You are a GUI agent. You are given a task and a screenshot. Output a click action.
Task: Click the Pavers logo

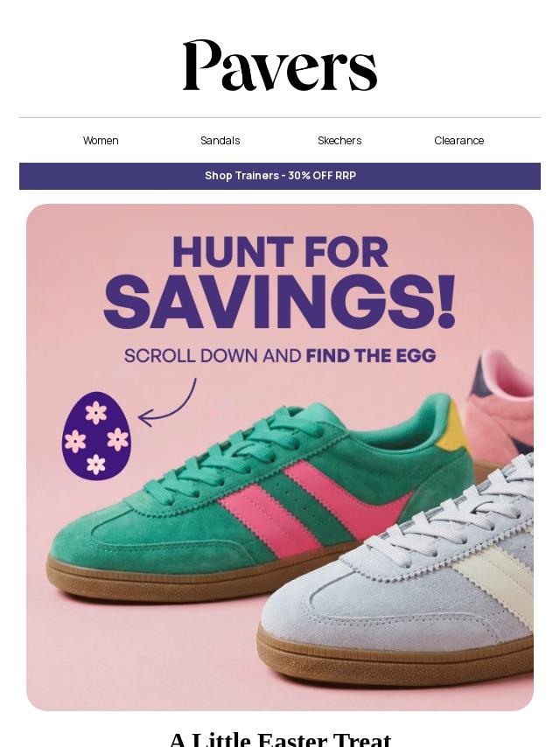(280, 66)
